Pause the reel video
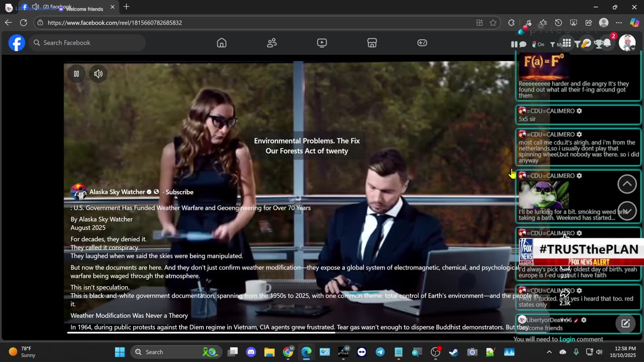Viewport: 644px width, 362px height. 76,74
